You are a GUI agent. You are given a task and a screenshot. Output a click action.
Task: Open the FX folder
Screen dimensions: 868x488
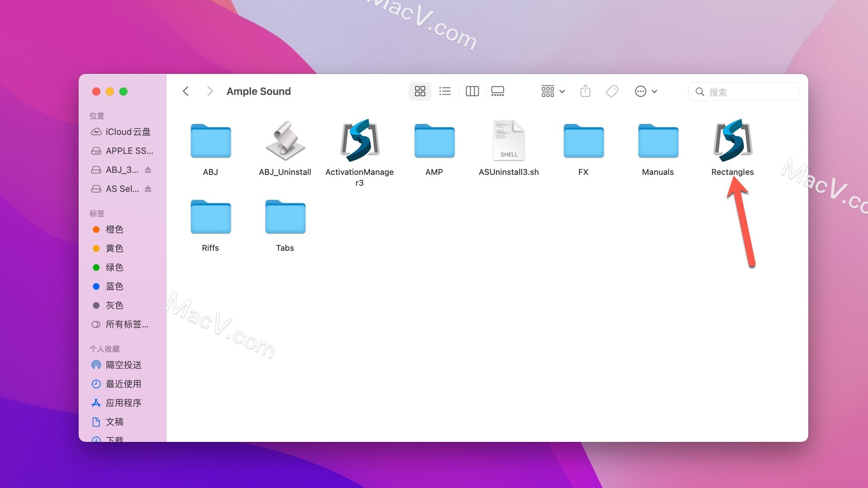tap(584, 141)
